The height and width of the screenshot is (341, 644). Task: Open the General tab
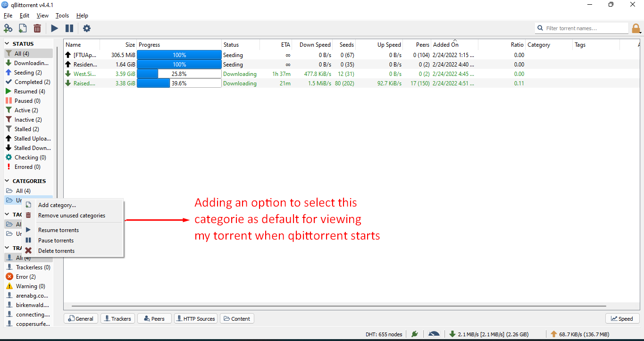tap(81, 319)
